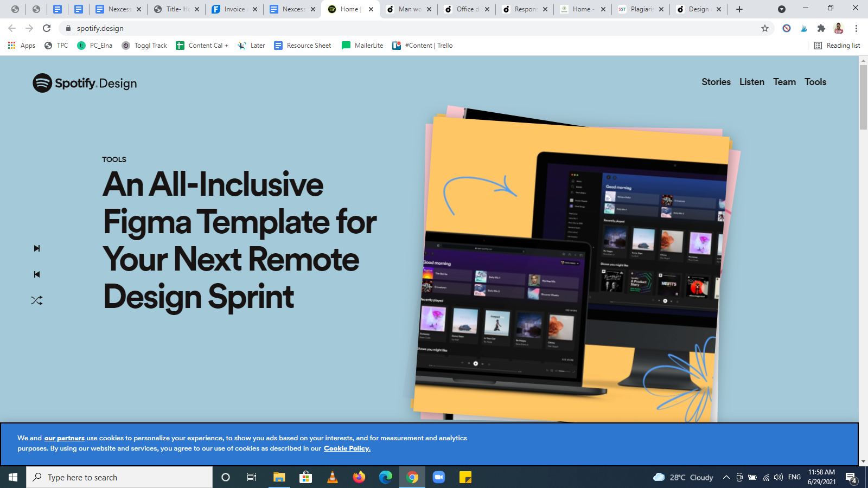The height and width of the screenshot is (488, 868).
Task: Open Cortana circle icon in taskbar
Action: point(226,477)
